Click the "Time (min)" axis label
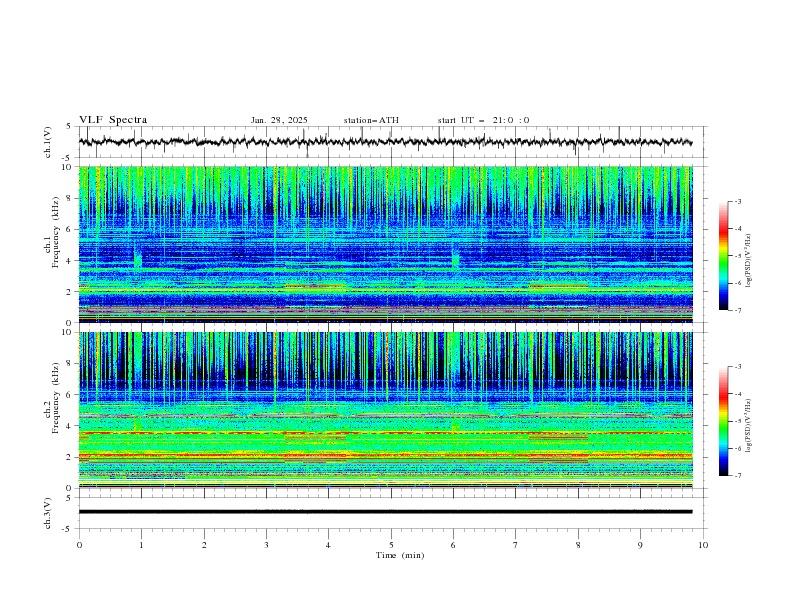 click(x=400, y=555)
